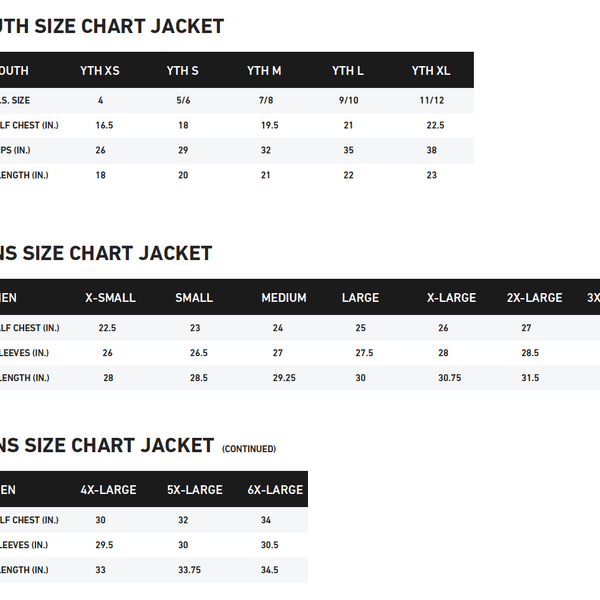Image resolution: width=600 pixels, height=600 pixels.
Task: Select the SMALL column header in mens chart
Action: [194, 298]
